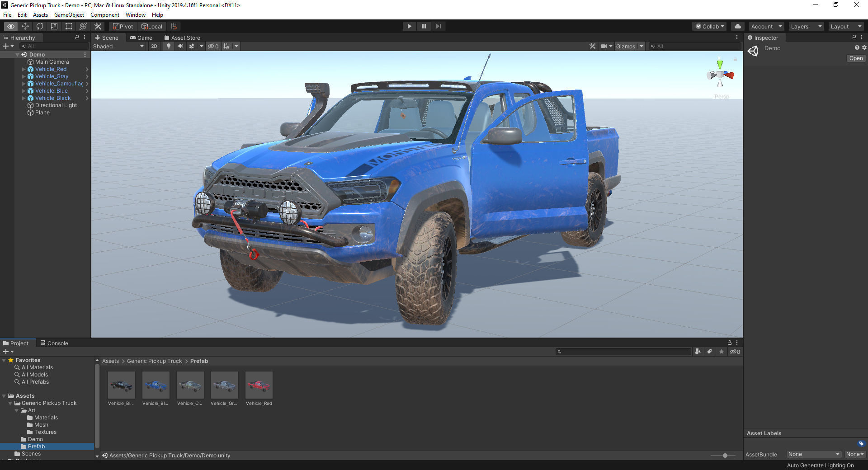Toggle hidden objects visibility counter

tap(213, 46)
